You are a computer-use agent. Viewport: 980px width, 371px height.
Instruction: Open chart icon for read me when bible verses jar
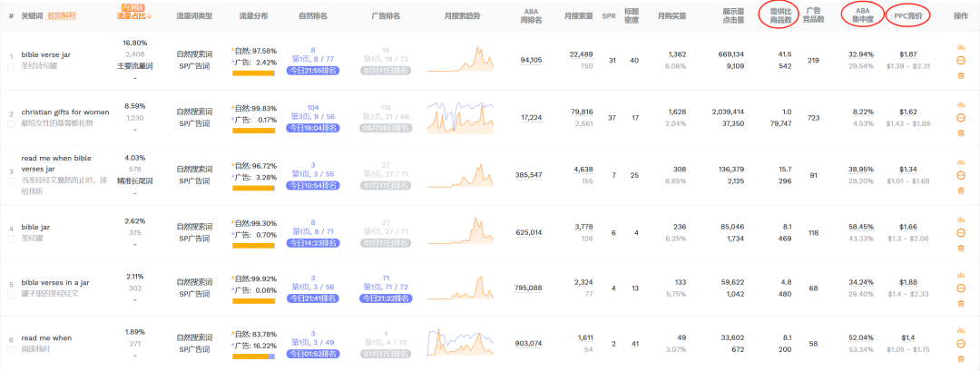[961, 161]
